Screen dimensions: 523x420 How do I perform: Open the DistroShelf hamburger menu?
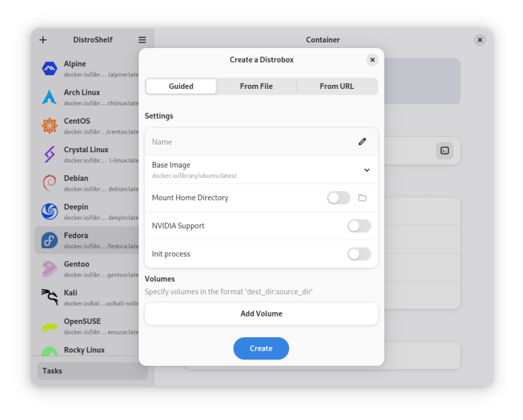(x=142, y=40)
